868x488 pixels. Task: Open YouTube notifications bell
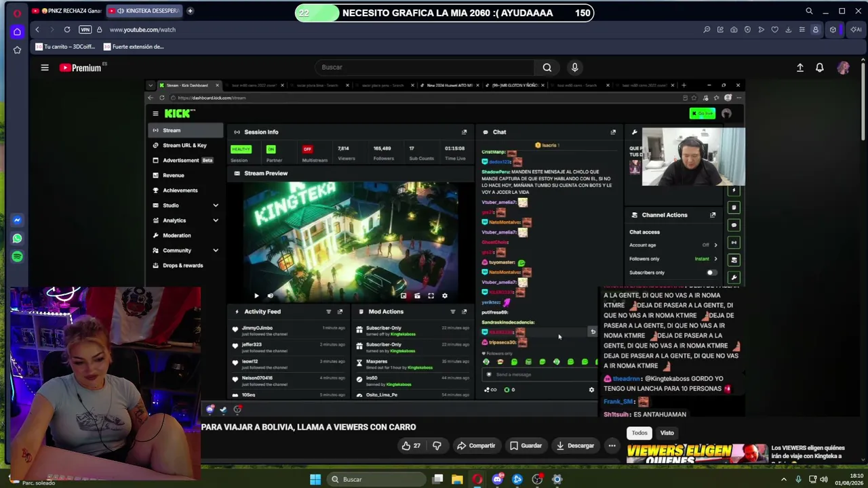tap(820, 67)
